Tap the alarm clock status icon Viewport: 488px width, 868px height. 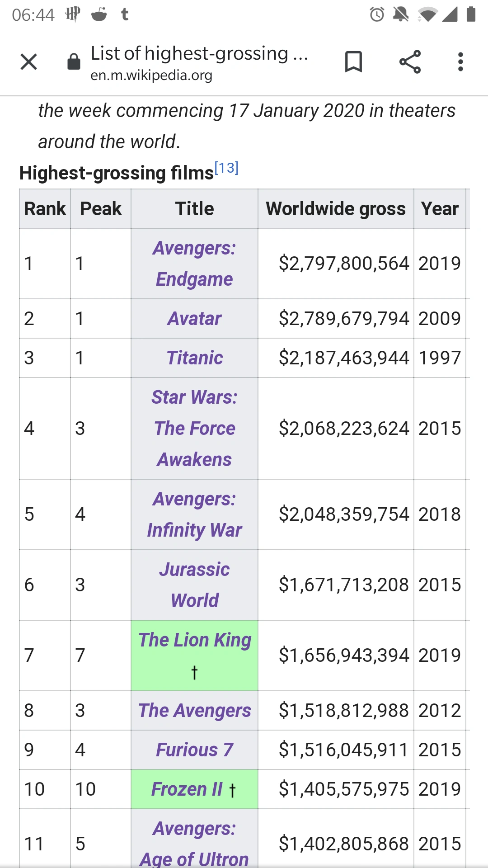(377, 14)
